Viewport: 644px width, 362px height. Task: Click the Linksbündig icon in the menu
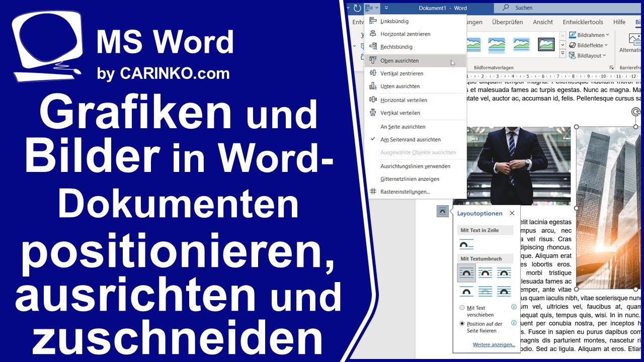click(373, 21)
